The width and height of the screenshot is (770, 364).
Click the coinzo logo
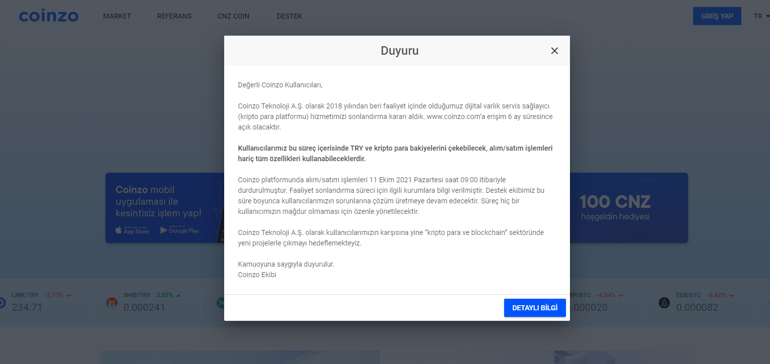[x=48, y=16]
